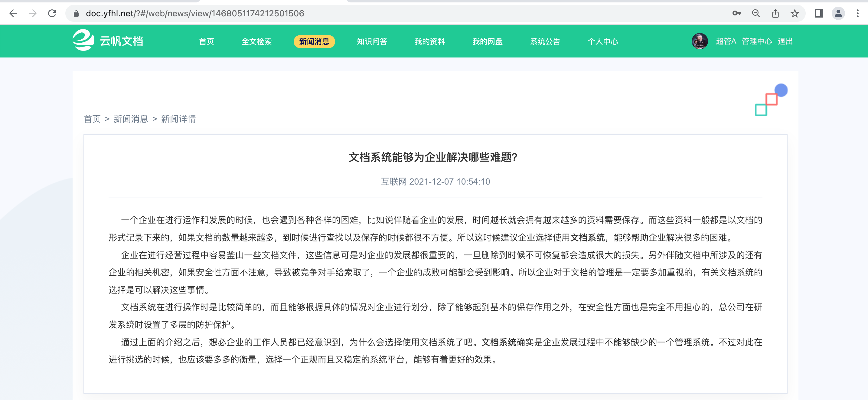868x400 pixels.
Task: Open 系统公告 menu item
Action: pyautogui.click(x=545, y=41)
